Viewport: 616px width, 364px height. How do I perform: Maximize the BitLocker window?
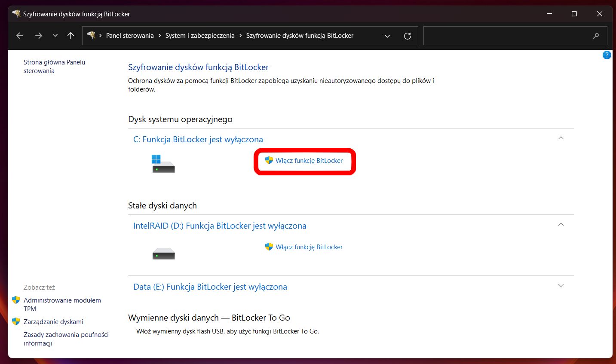point(574,14)
